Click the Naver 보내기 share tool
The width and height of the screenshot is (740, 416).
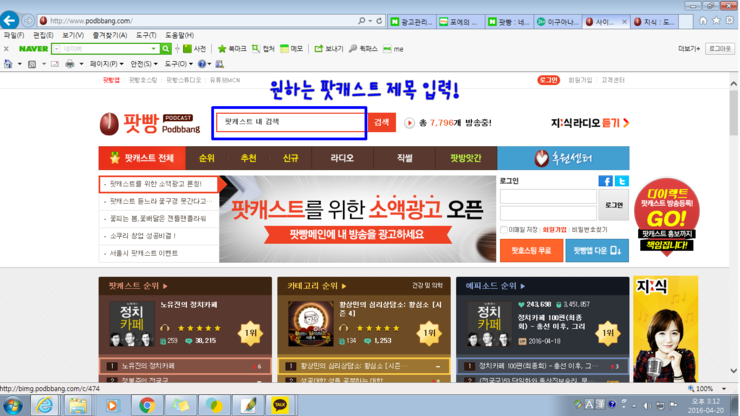point(328,49)
